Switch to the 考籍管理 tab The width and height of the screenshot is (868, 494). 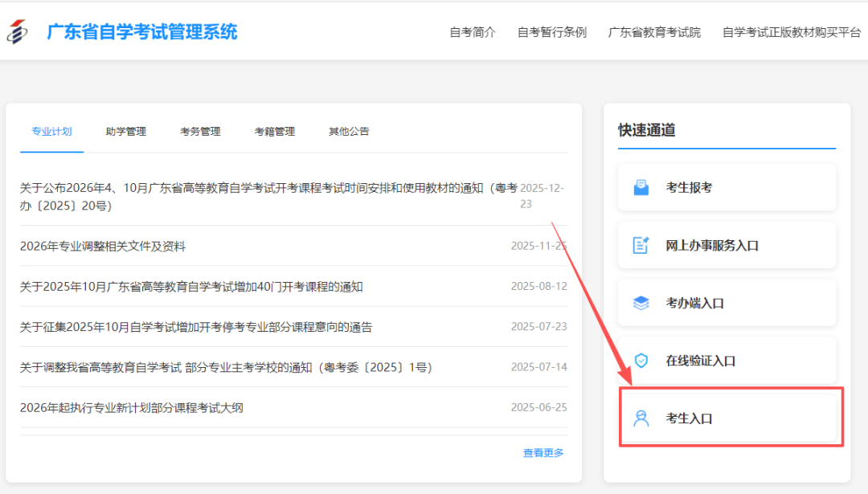(275, 132)
